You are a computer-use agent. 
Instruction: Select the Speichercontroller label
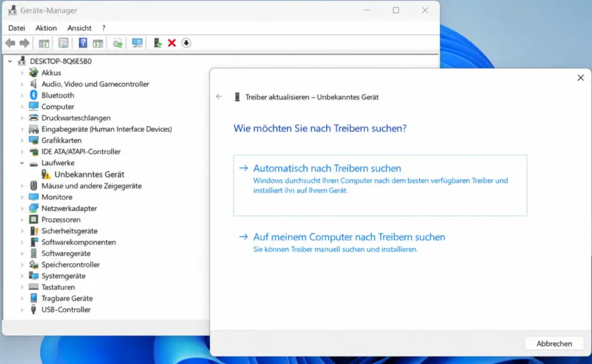point(71,265)
